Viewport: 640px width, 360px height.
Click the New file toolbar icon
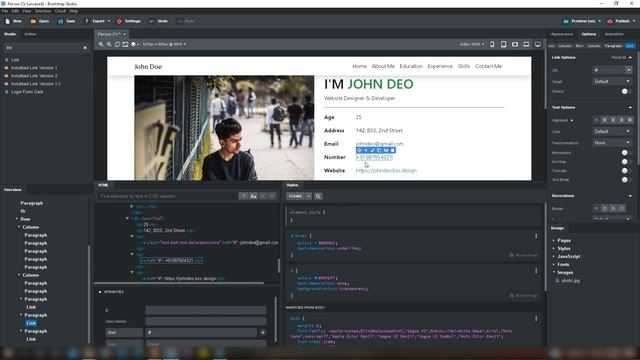[x=8, y=21]
